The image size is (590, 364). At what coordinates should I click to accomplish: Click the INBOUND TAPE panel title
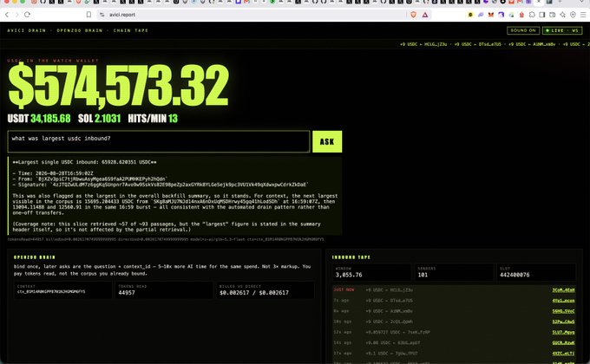[x=351, y=257]
